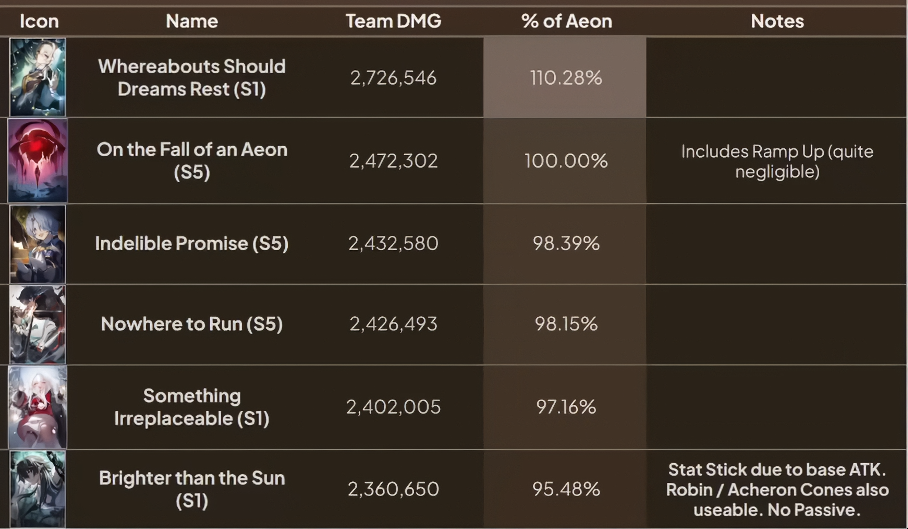Click the 2,726,546 Team DMG value
This screenshot has height=529, width=908.
(x=393, y=78)
